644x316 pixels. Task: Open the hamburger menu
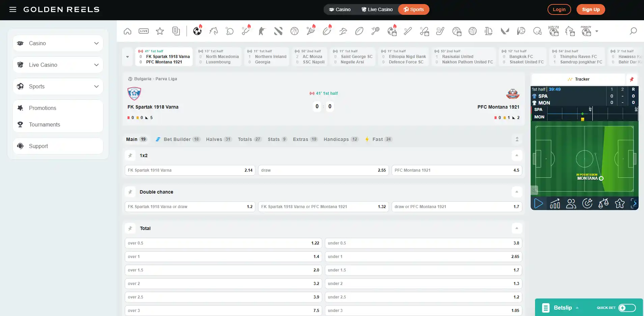13,9
